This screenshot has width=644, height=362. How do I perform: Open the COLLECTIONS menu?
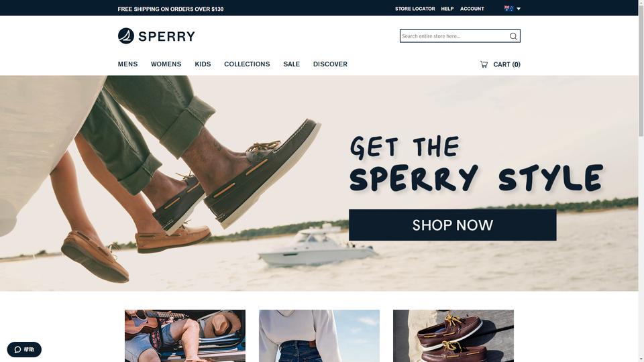point(247,64)
